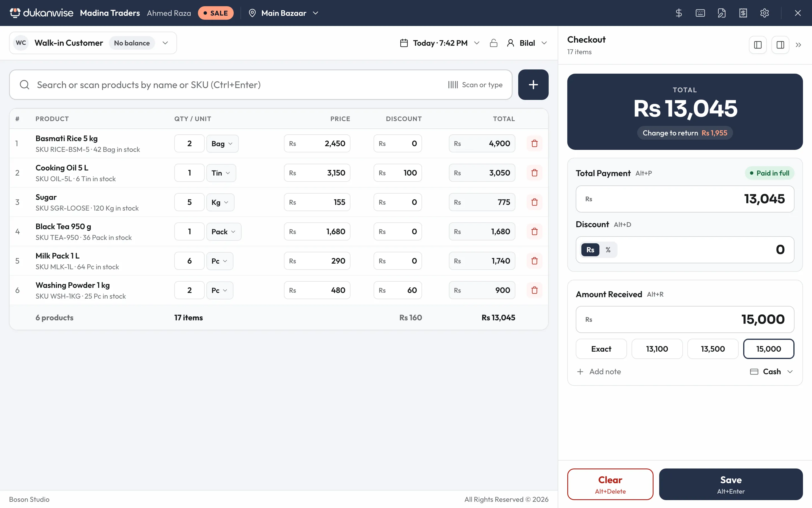Toggle the SALE mode badge
Image resolution: width=812 pixels, height=508 pixels.
pos(215,13)
